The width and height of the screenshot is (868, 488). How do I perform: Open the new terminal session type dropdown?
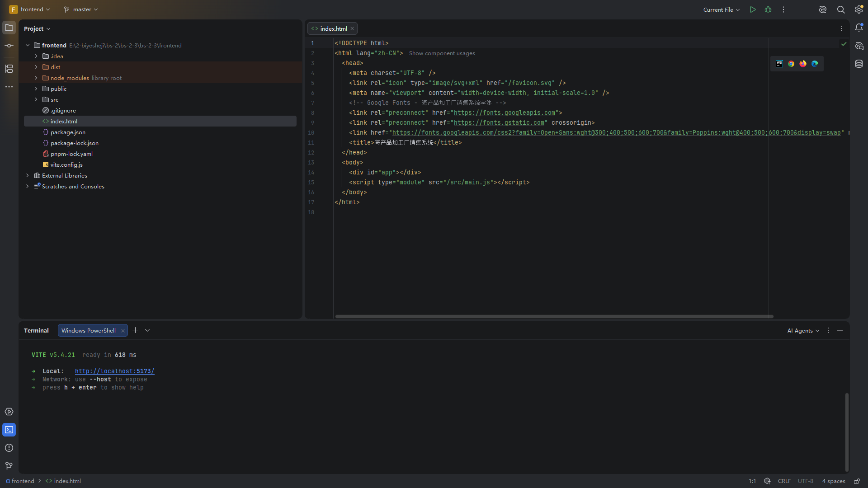click(x=147, y=330)
